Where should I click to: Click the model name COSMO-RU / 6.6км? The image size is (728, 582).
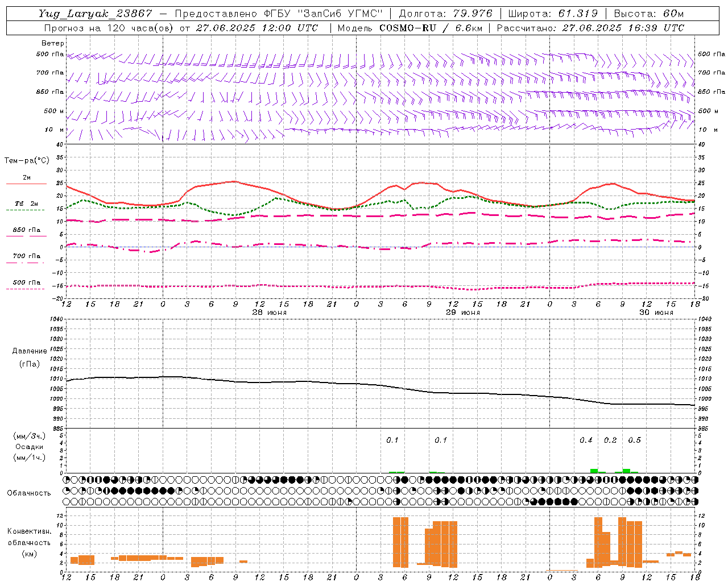tap(431, 28)
